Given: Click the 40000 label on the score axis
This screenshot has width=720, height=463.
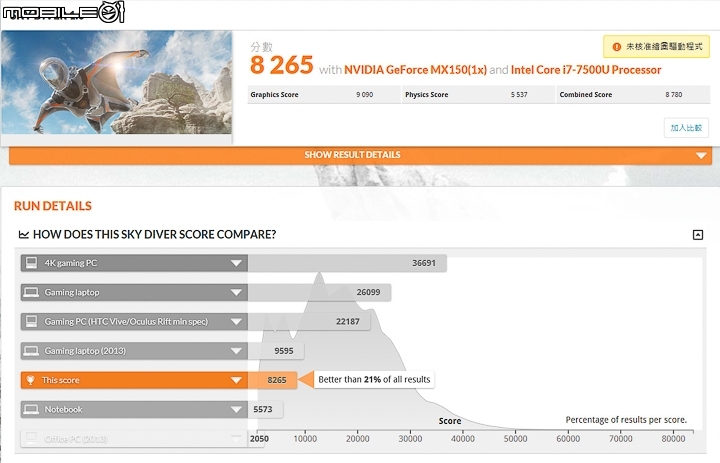Looking at the screenshot, I should click(x=463, y=439).
